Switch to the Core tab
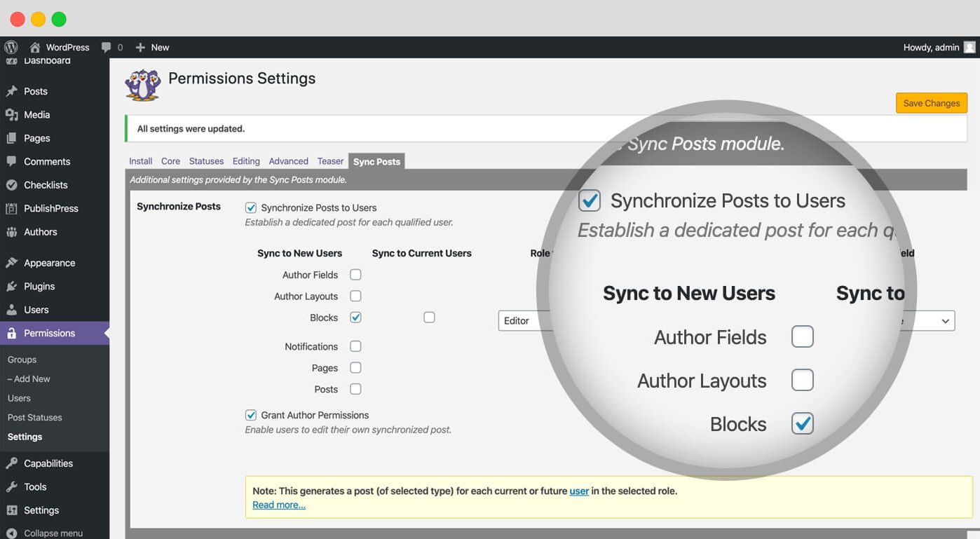This screenshot has height=539, width=980. coord(170,161)
